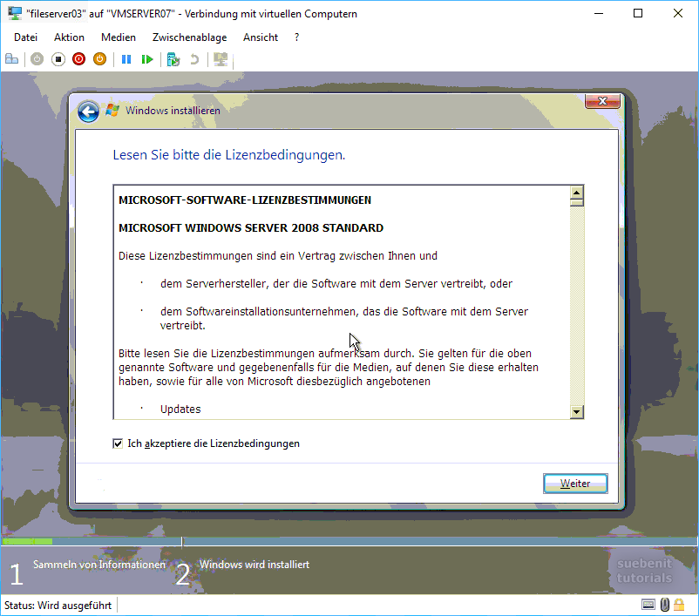The width and height of the screenshot is (699, 616).
Task: Click the heading Lesen Sie bitte die Lizenzbedingungen
Action: [228, 155]
